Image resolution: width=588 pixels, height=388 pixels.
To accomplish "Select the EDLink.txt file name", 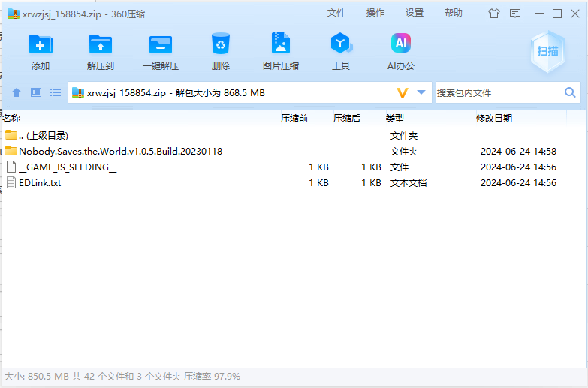I will (x=40, y=183).
